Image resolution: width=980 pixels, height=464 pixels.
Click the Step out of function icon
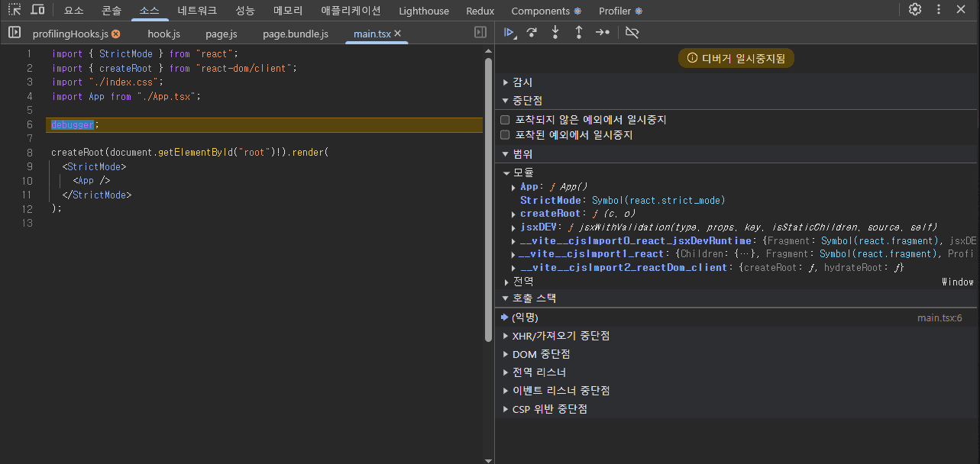pos(578,32)
